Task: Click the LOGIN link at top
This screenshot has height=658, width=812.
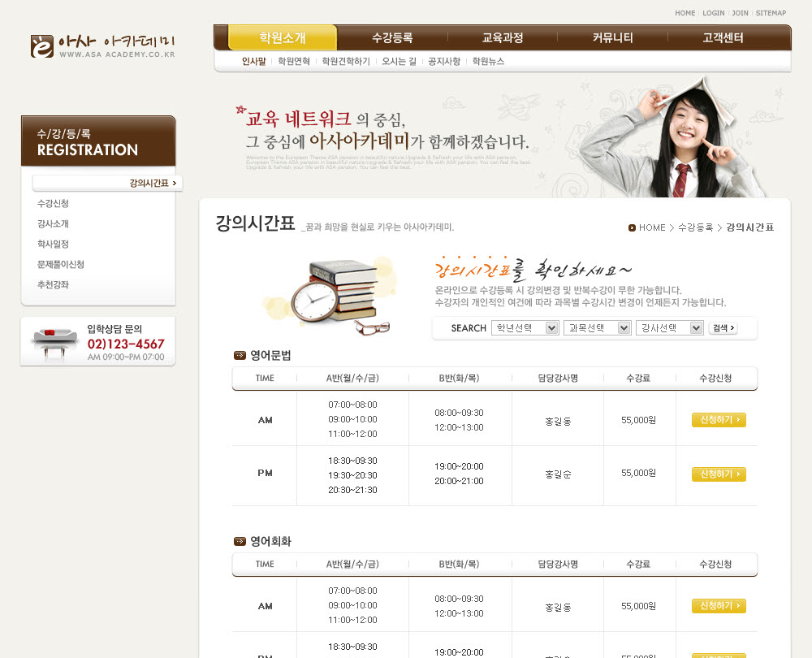Action: (x=713, y=13)
